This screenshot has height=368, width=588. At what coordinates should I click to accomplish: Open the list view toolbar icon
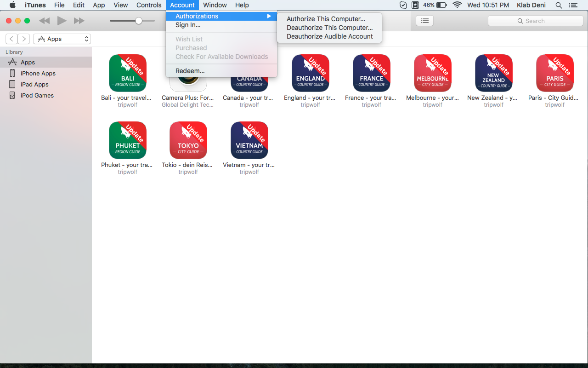[x=424, y=21]
